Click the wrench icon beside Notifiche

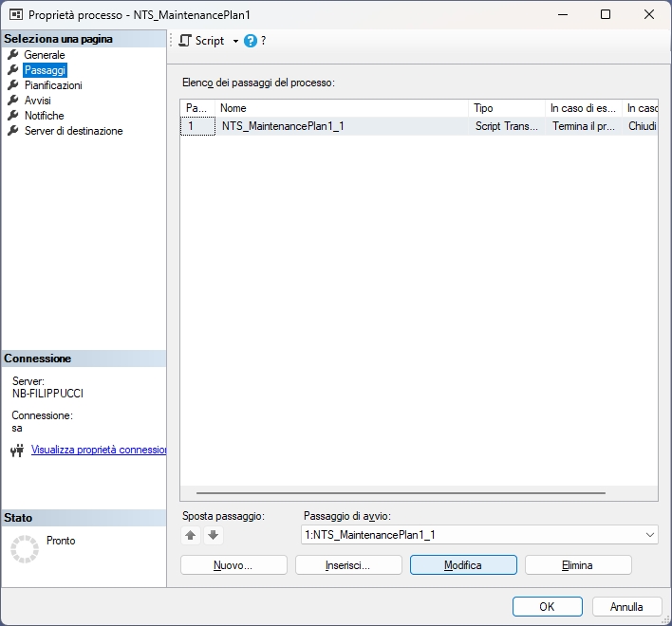click(x=13, y=115)
